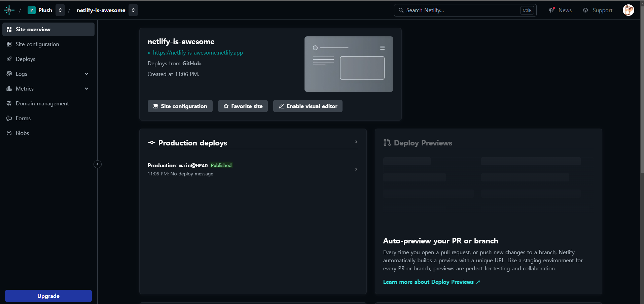Click the Deploy Previews pull request icon
Image resolution: width=644 pixels, height=304 pixels.
point(387,142)
